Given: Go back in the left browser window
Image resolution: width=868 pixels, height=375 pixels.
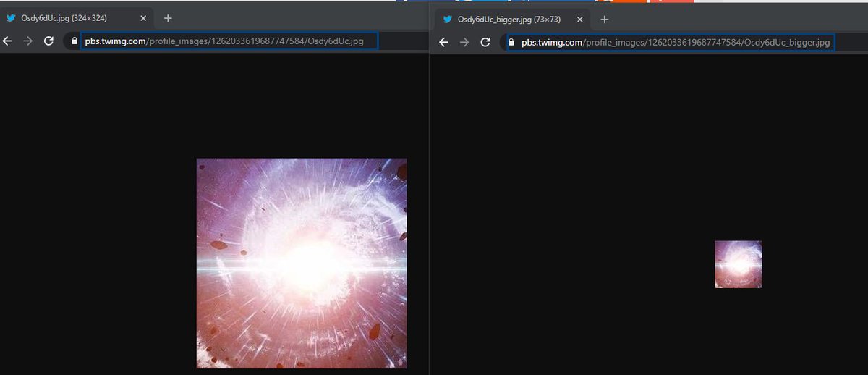Looking at the screenshot, I should [x=8, y=41].
